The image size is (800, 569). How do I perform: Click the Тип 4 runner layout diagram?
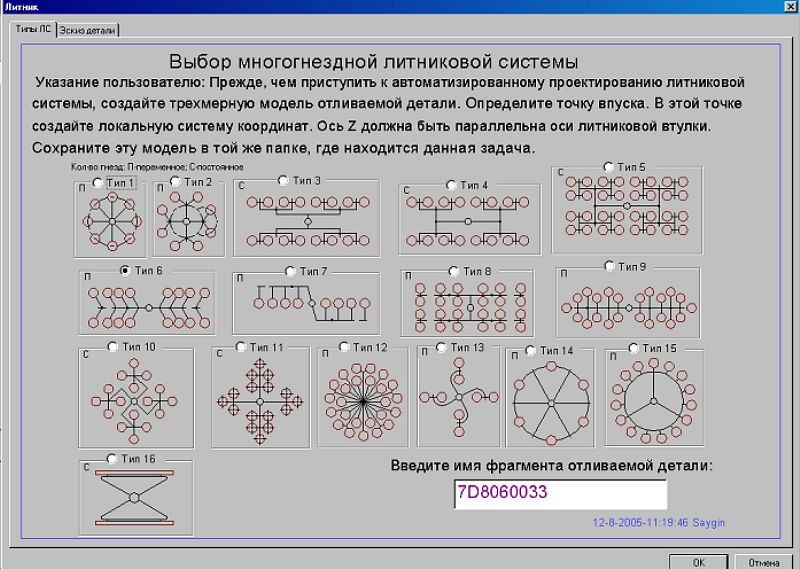(x=466, y=224)
